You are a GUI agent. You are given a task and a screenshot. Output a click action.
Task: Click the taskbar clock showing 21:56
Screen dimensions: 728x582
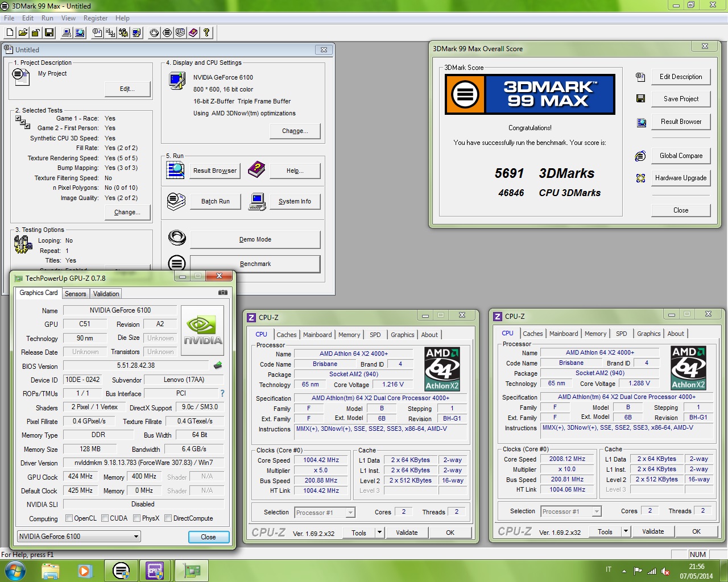[696, 571]
